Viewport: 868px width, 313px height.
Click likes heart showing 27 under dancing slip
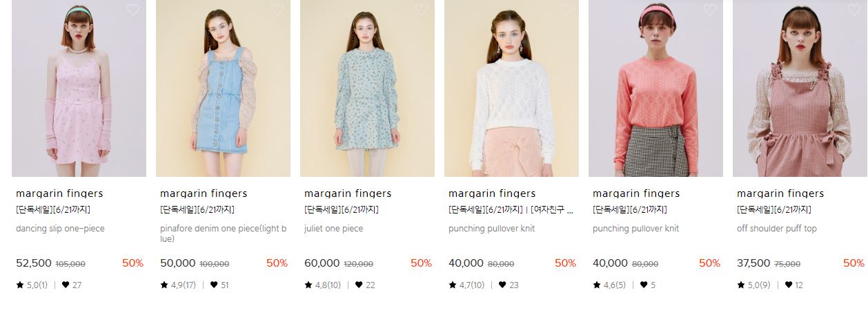coord(72,285)
